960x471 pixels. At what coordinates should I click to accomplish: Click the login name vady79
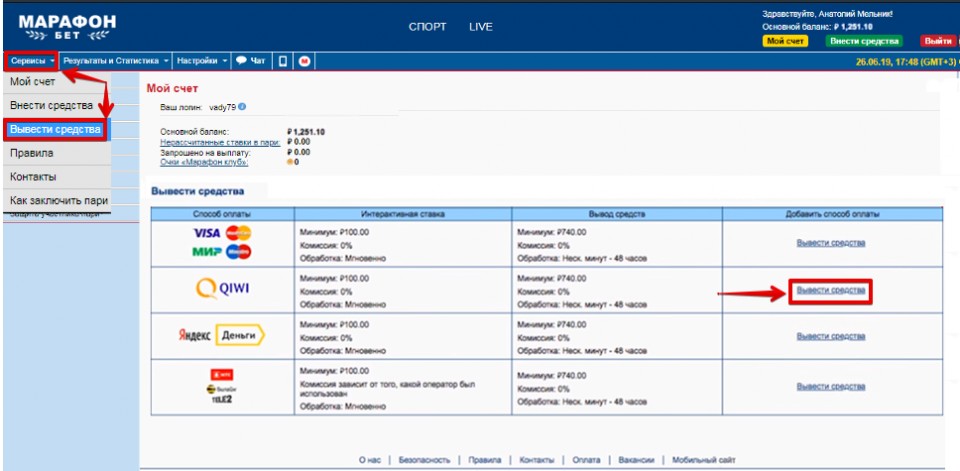223,107
